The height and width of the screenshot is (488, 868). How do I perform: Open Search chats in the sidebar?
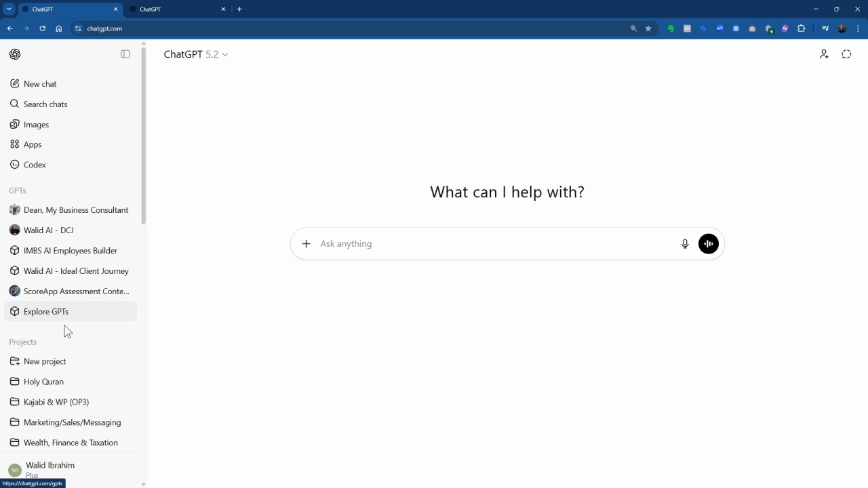(45, 104)
